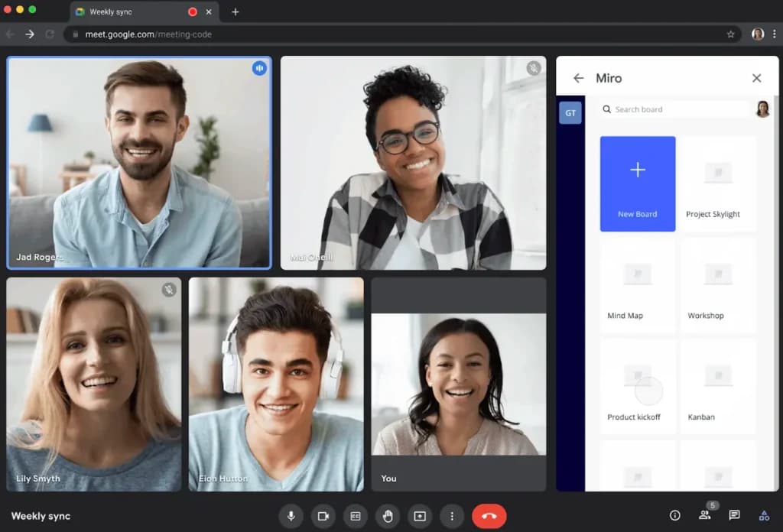Toggle closed captions button
Image resolution: width=783 pixels, height=532 pixels.
356,516
